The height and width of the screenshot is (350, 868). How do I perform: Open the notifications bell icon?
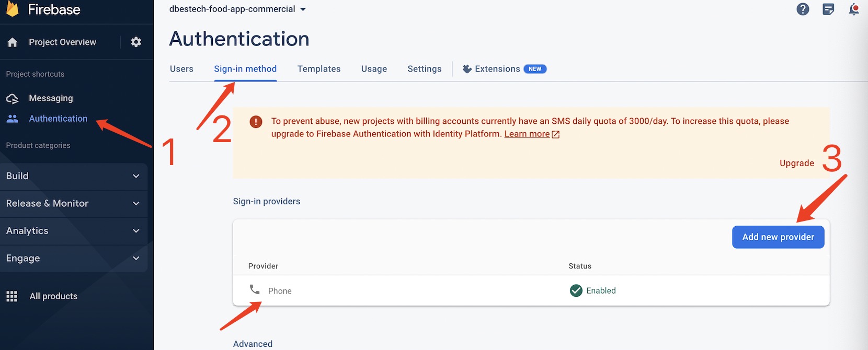click(x=854, y=9)
